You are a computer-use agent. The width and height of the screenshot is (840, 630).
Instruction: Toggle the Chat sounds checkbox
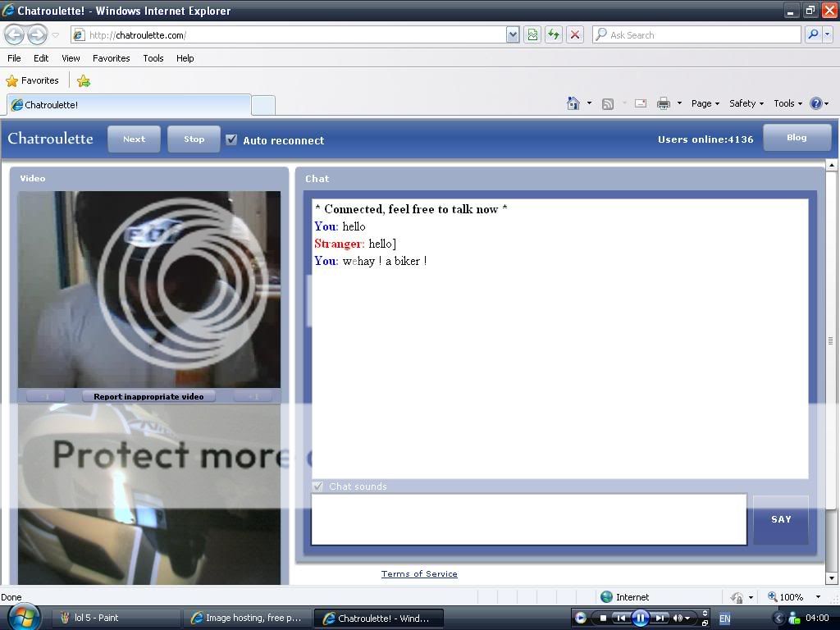pos(318,486)
